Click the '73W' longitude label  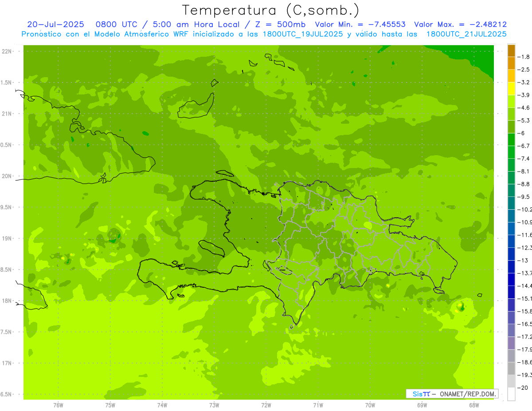(x=214, y=405)
